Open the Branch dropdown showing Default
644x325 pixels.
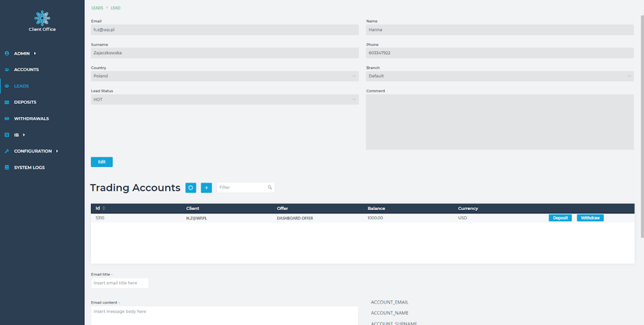click(500, 76)
